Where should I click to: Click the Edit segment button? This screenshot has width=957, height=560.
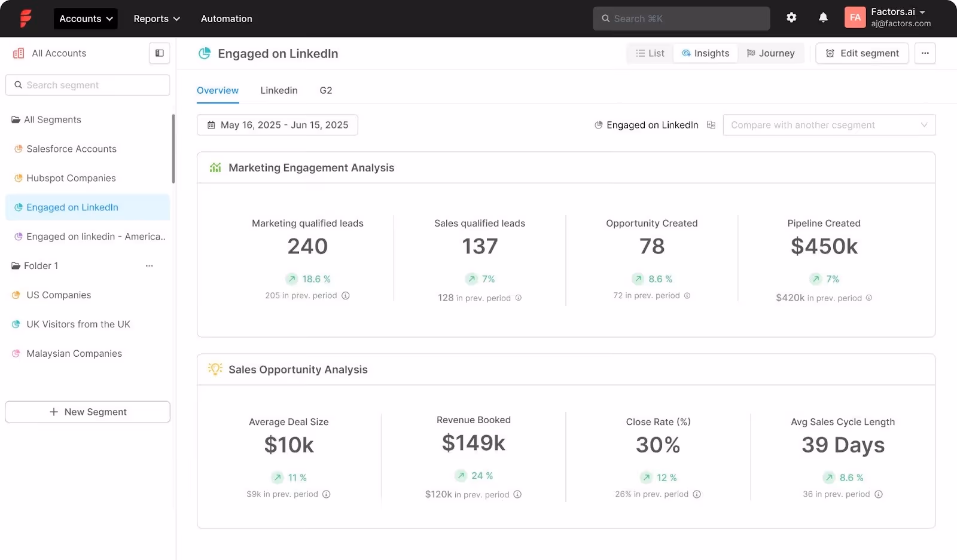(861, 53)
